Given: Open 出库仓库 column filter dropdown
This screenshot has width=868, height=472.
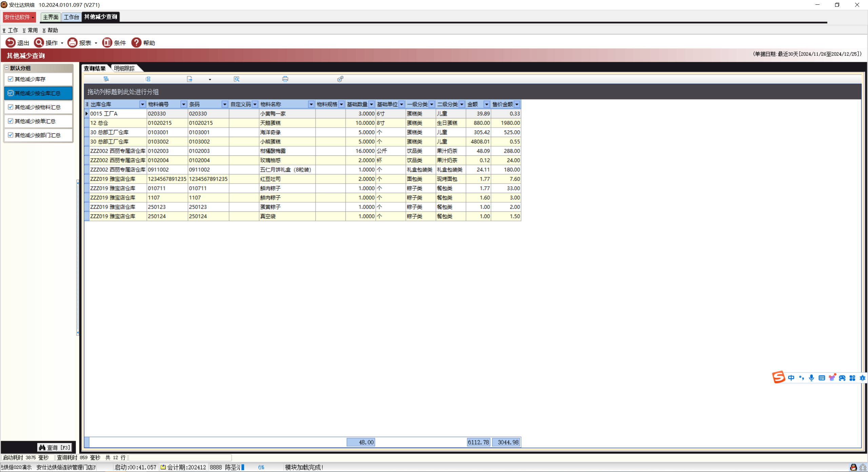Looking at the screenshot, I should point(142,105).
